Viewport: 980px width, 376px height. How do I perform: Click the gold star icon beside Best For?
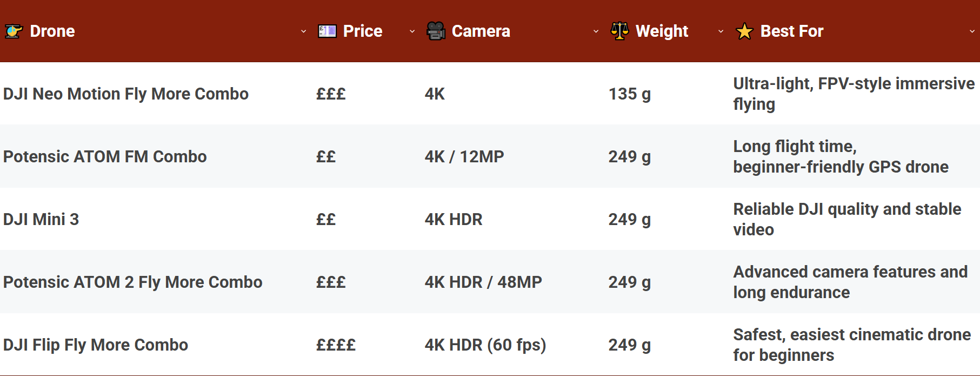tap(745, 31)
